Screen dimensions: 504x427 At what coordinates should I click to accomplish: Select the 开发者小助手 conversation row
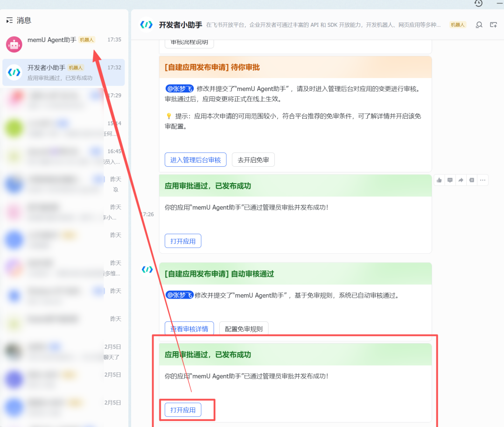tap(63, 72)
